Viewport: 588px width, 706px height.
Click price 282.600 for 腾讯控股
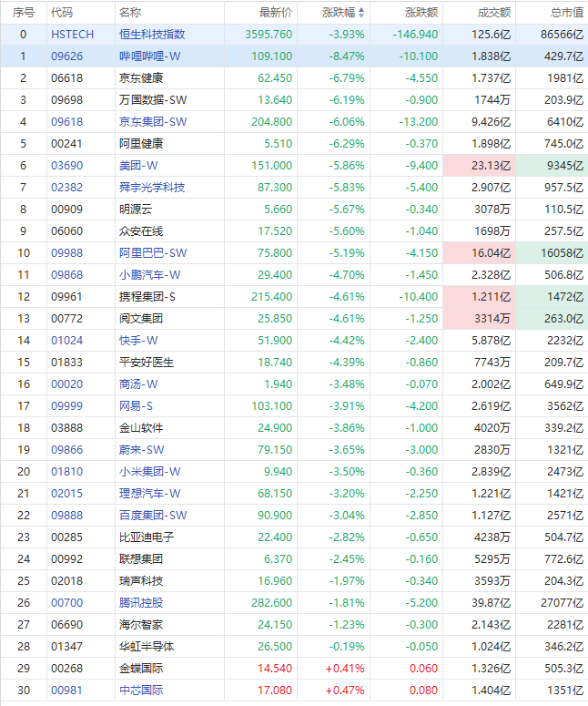[272, 603]
